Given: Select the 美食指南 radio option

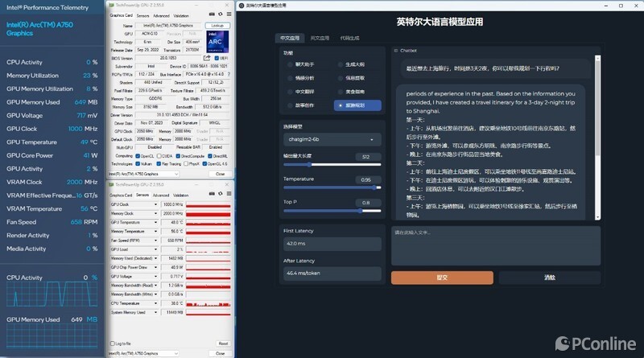Looking at the screenshot, I should [x=340, y=92].
